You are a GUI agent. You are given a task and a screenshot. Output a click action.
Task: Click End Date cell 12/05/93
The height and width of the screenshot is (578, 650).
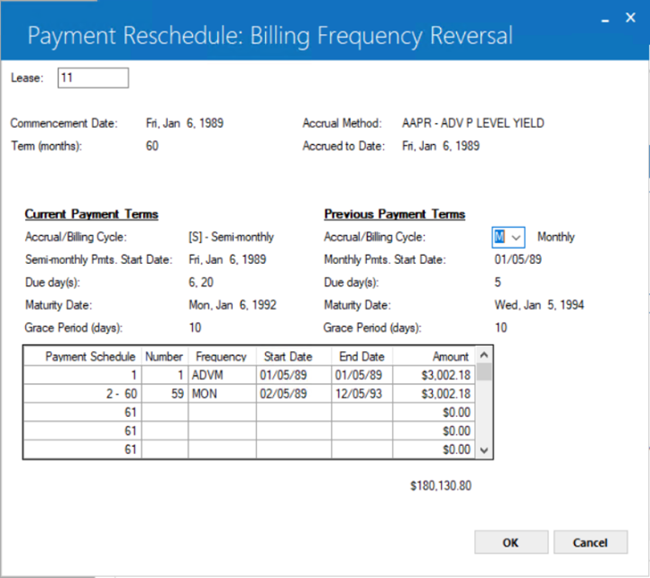point(362,393)
